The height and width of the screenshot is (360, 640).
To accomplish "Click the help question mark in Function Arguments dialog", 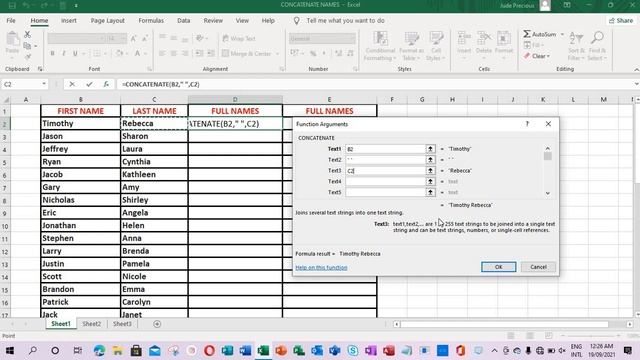I will click(x=527, y=124).
